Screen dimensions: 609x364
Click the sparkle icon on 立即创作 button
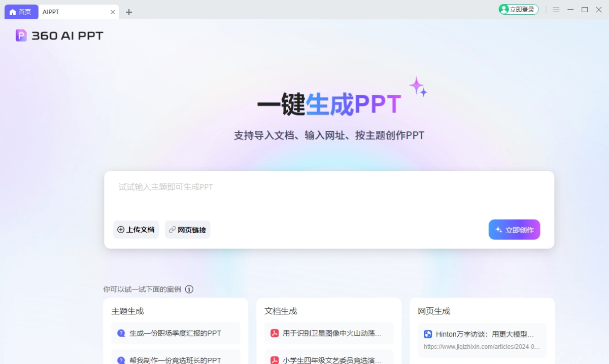[497, 229]
